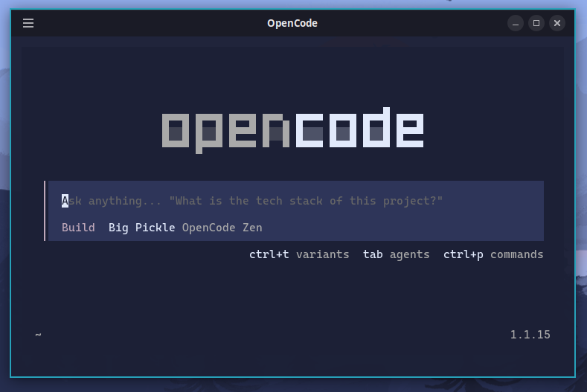Maximize the OpenCode window
Screen dimensions: 587x392
coord(536,23)
